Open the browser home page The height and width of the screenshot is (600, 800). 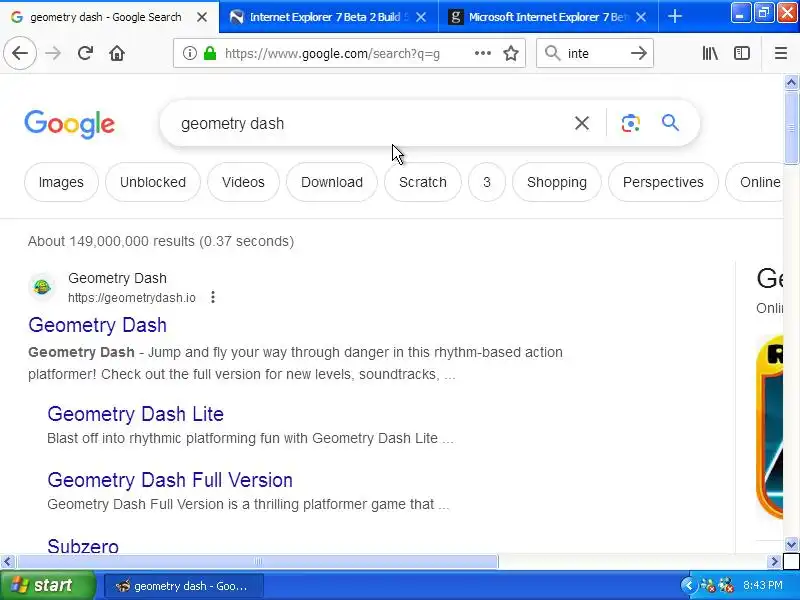pos(117,53)
